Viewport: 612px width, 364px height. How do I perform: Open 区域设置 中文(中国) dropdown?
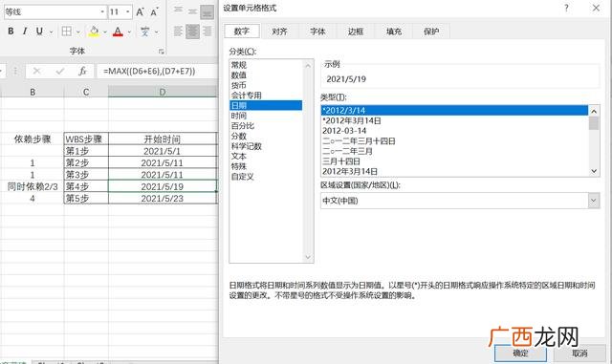pos(594,201)
